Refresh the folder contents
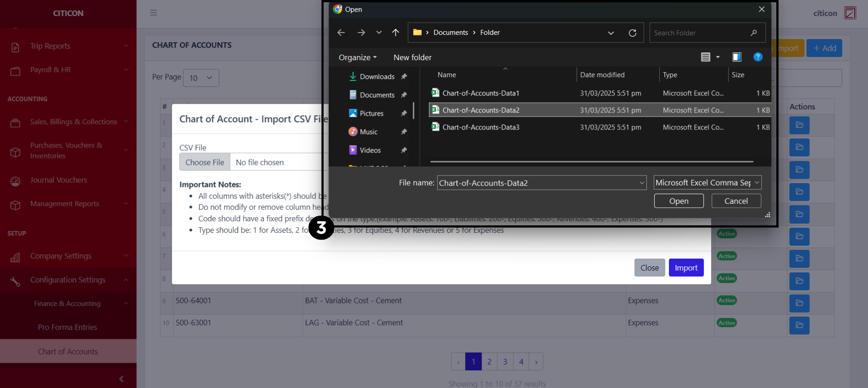868x388 pixels. point(632,33)
